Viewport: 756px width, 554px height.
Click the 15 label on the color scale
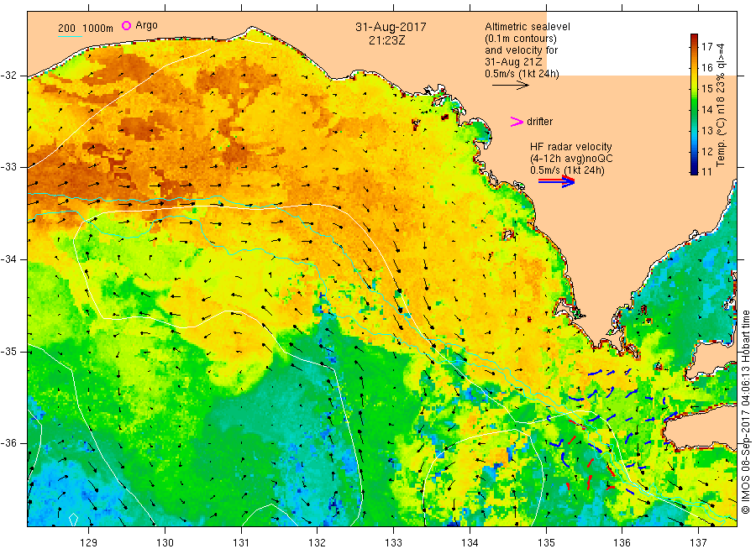706,89
